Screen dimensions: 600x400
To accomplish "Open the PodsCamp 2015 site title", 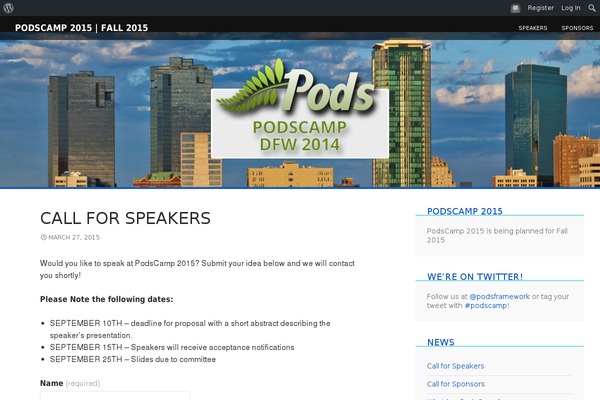I will 81,28.
